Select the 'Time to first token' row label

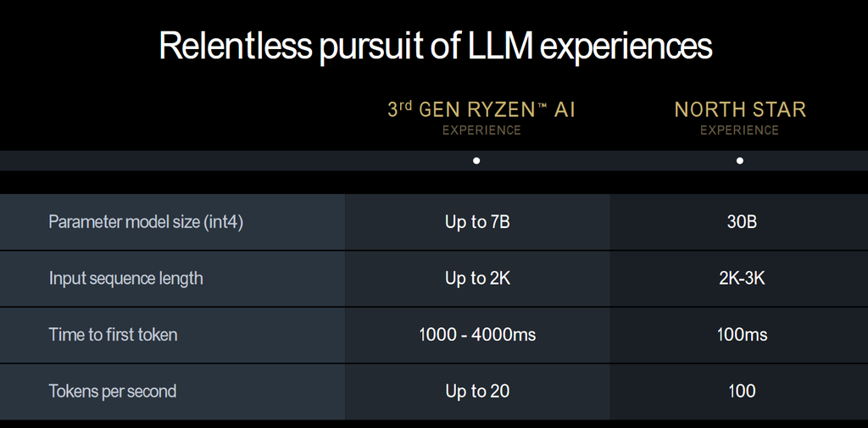pyautogui.click(x=113, y=335)
